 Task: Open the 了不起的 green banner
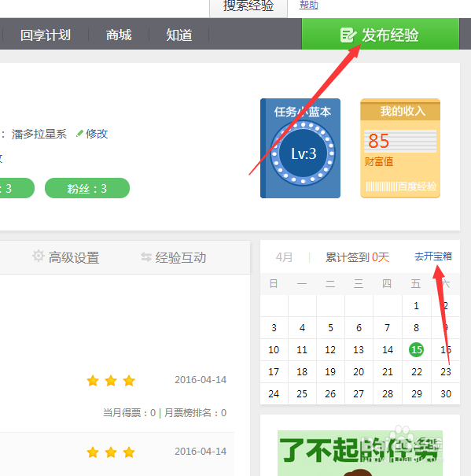360,453
